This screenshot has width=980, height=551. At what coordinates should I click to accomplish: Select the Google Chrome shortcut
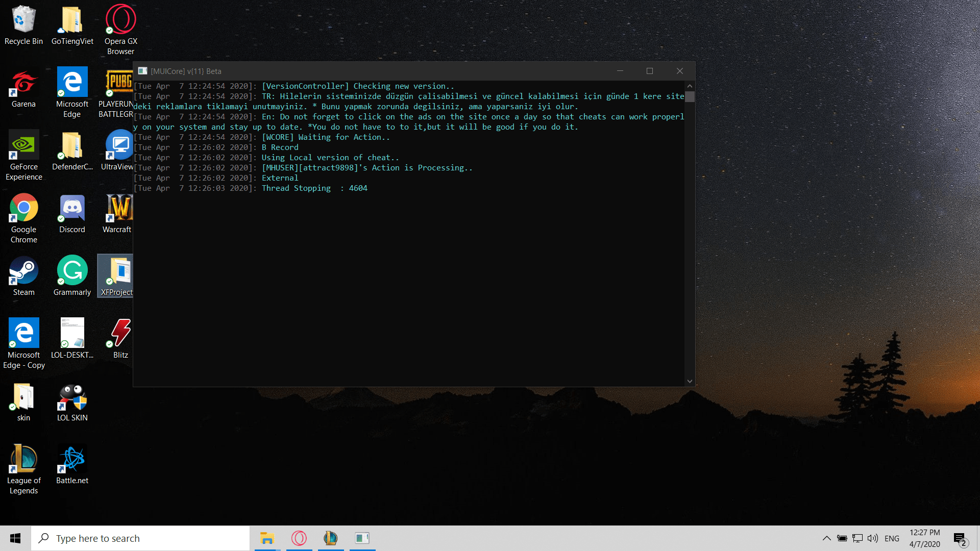[x=23, y=218]
